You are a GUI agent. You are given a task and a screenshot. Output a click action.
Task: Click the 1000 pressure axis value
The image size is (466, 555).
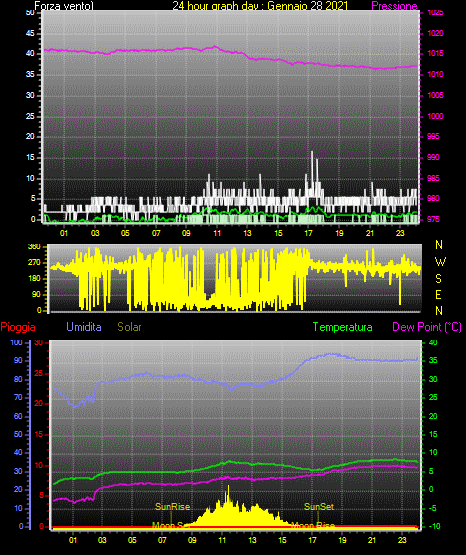point(435,116)
